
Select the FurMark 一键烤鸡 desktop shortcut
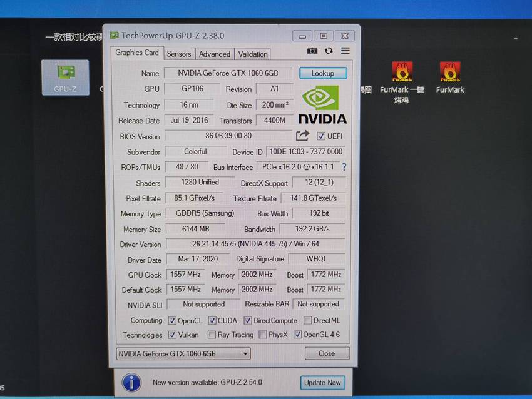[x=402, y=83]
